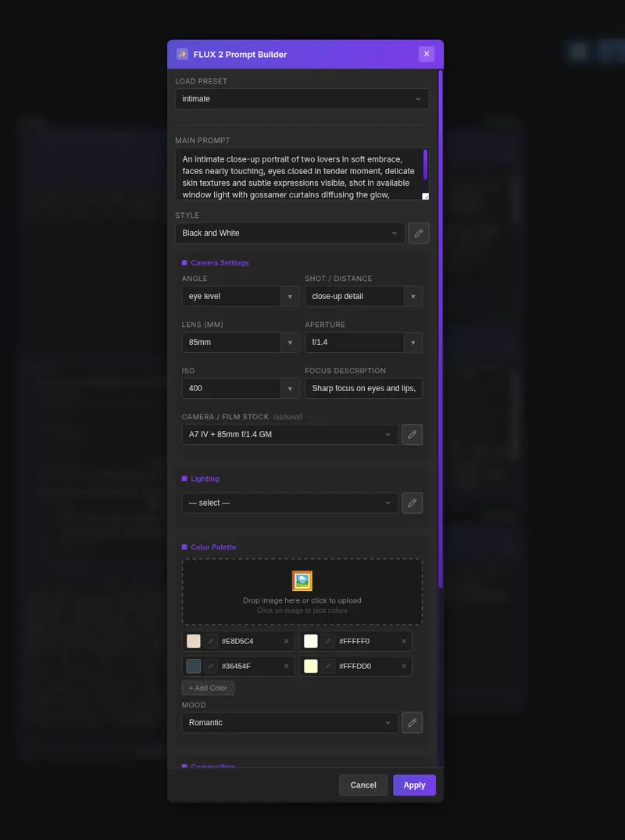625x840 pixels.
Task: Expand the Angle eye level dropdown
Action: click(290, 296)
